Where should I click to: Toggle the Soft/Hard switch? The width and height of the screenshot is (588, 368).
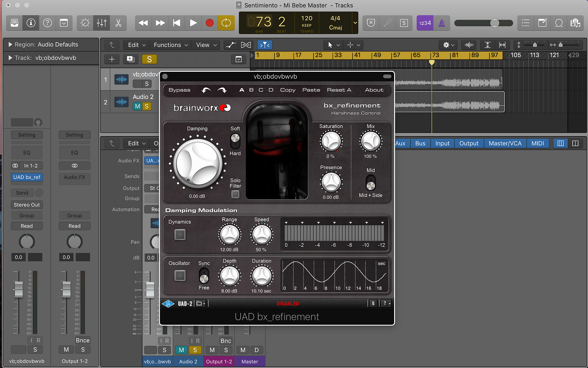click(x=235, y=141)
